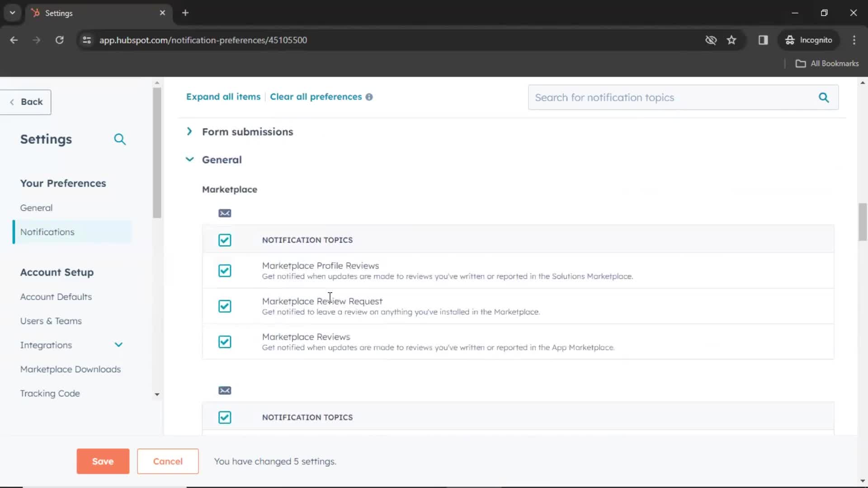
Task: Click the Marketplace Review Request title
Action: [322, 301]
